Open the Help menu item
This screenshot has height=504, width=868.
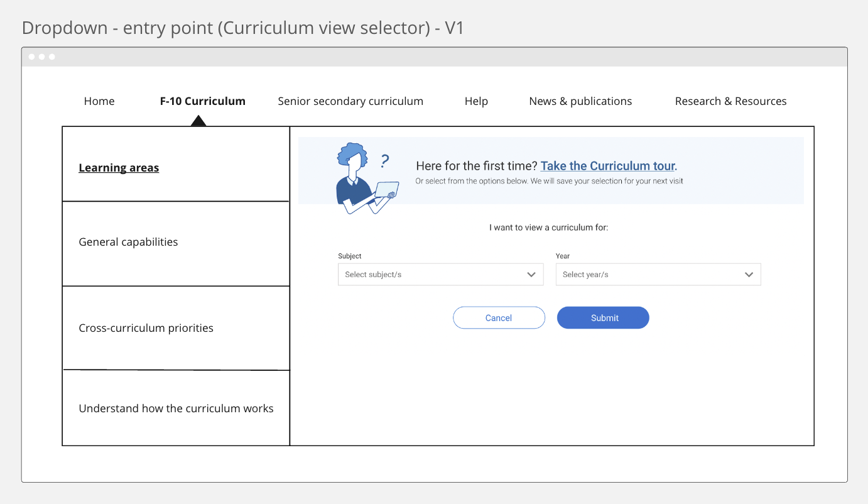tap(476, 101)
